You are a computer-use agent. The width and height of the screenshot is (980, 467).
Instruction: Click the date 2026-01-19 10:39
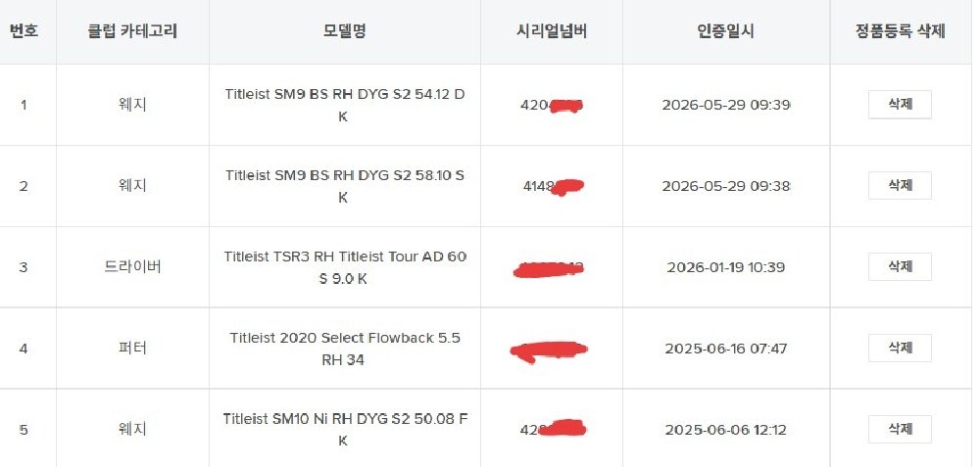coord(725,267)
